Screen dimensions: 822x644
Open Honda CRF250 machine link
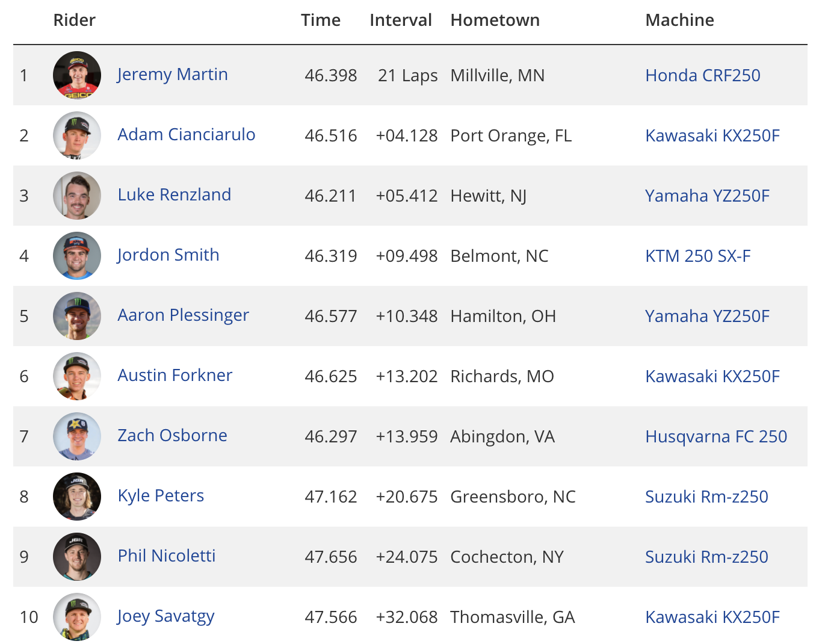coord(703,75)
